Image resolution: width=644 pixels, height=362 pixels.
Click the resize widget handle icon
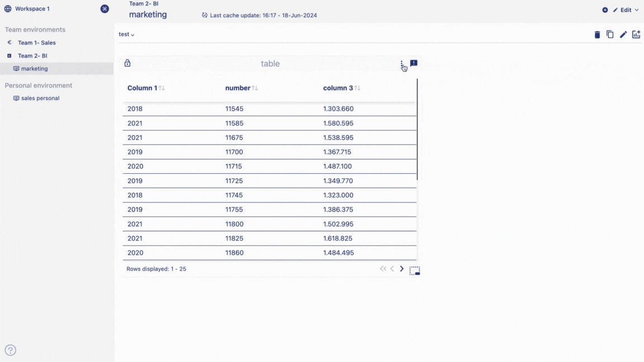click(x=414, y=271)
